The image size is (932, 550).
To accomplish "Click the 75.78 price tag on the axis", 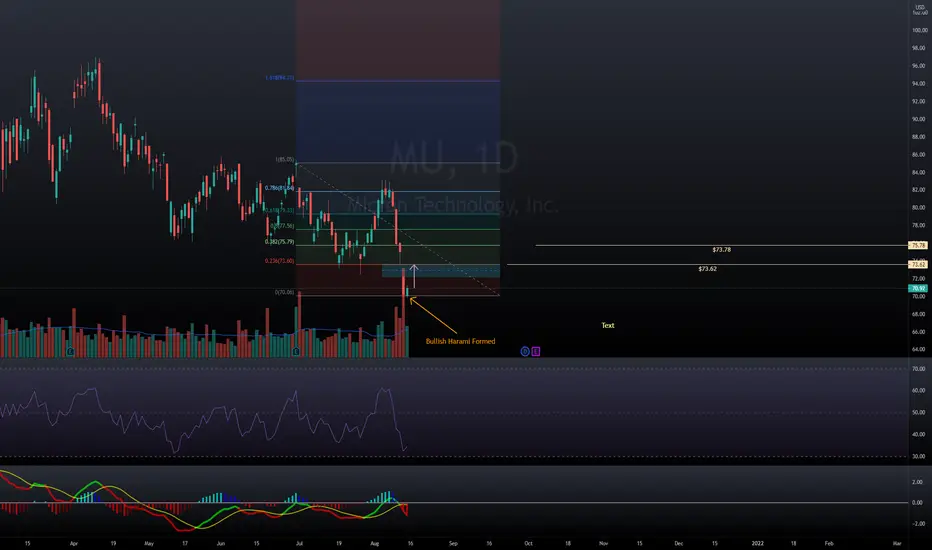I will [918, 245].
